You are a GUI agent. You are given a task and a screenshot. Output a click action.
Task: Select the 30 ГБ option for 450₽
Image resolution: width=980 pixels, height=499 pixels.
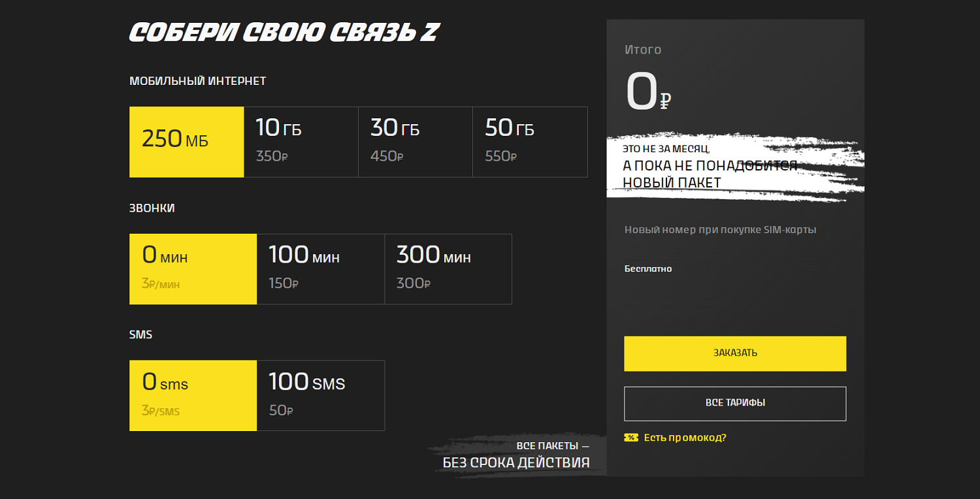pos(416,142)
